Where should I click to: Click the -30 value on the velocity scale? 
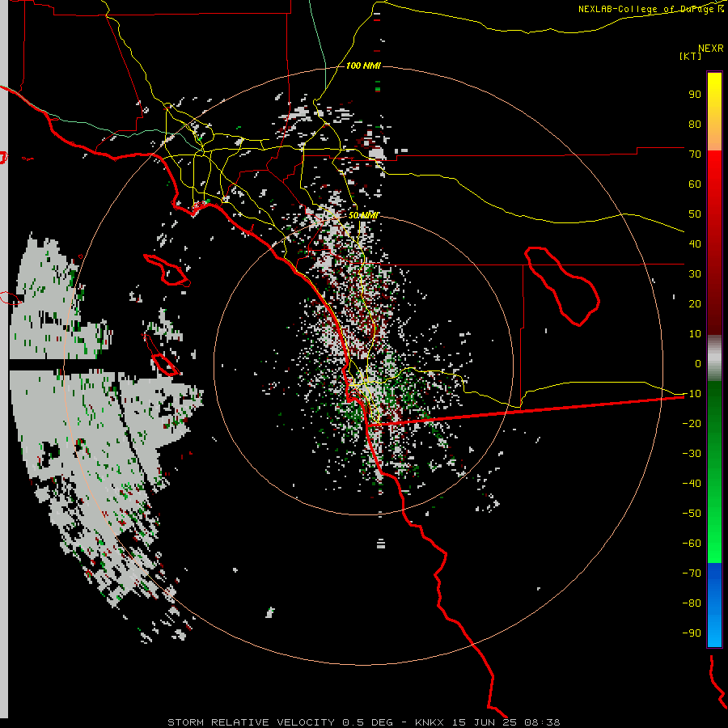pos(692,454)
